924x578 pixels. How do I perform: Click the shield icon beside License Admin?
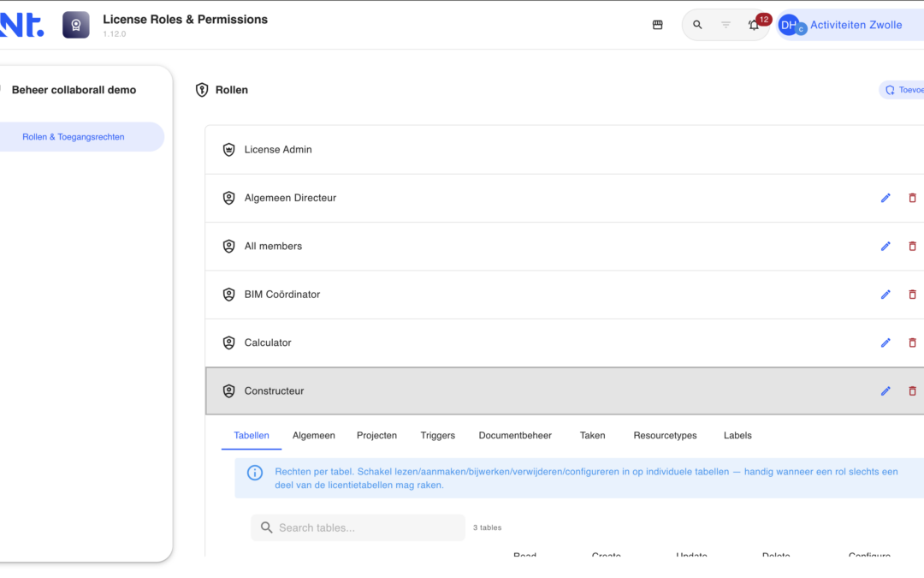pos(228,150)
